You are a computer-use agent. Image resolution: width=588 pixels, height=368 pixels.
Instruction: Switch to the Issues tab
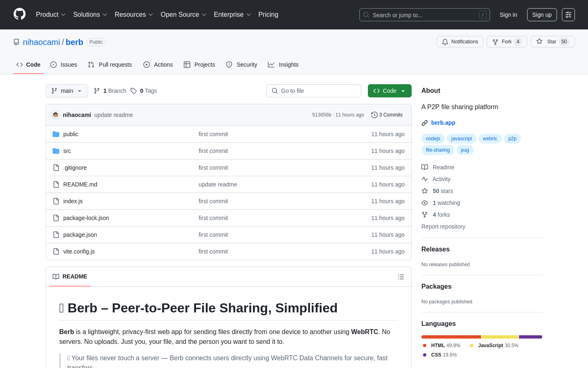pyautogui.click(x=64, y=65)
